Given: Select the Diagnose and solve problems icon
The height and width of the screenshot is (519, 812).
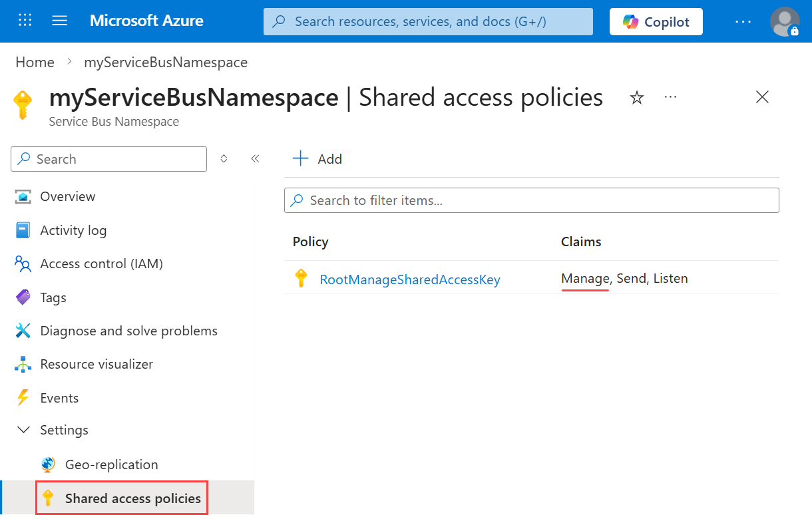Looking at the screenshot, I should (x=23, y=330).
